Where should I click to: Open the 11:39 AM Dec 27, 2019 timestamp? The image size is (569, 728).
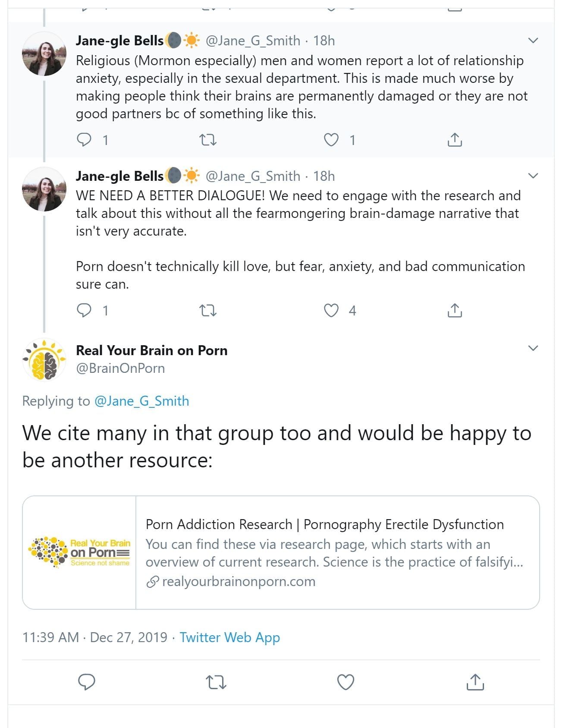[x=94, y=637]
